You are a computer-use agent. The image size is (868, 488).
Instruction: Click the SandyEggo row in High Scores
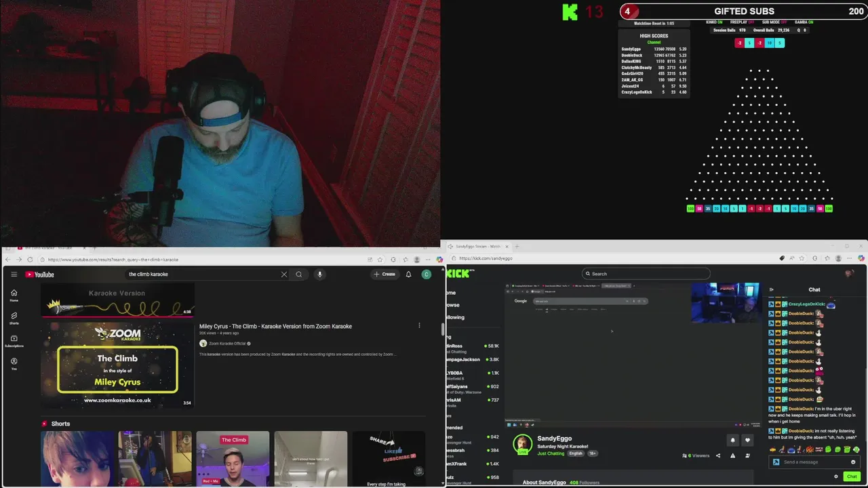654,49
